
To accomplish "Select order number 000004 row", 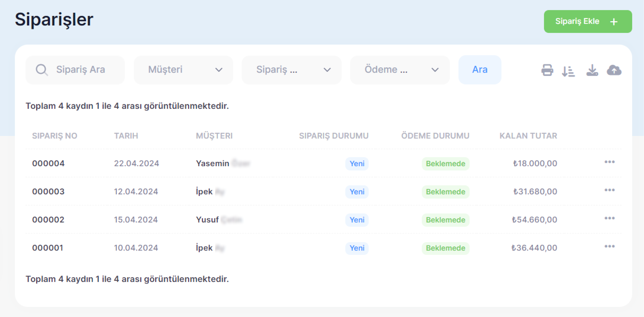I will 48,163.
